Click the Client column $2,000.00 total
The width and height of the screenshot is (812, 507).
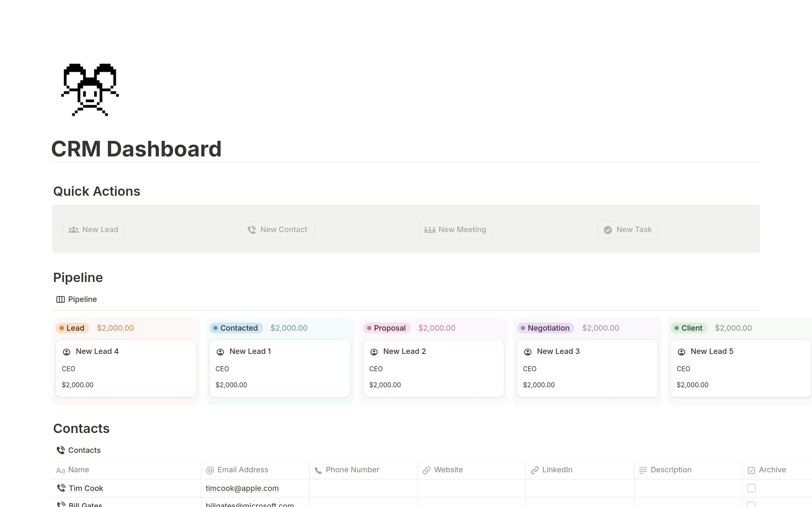click(x=733, y=328)
